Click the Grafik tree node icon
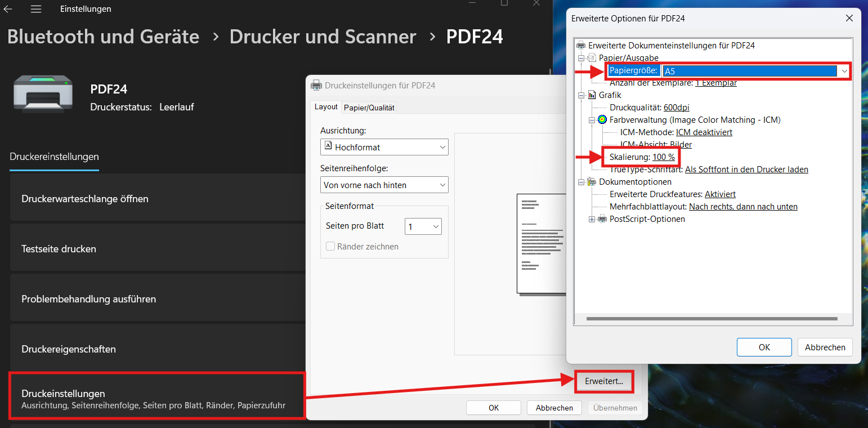 pyautogui.click(x=592, y=95)
